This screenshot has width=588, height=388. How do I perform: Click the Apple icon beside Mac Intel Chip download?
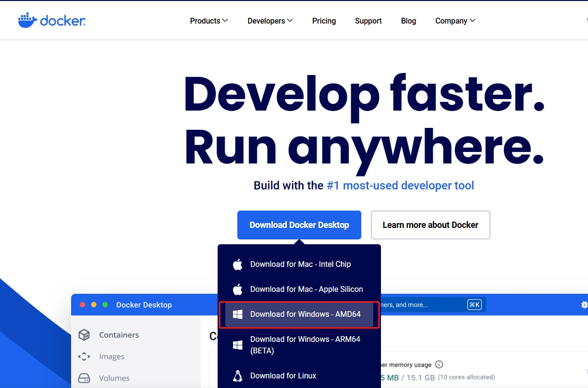tap(237, 264)
